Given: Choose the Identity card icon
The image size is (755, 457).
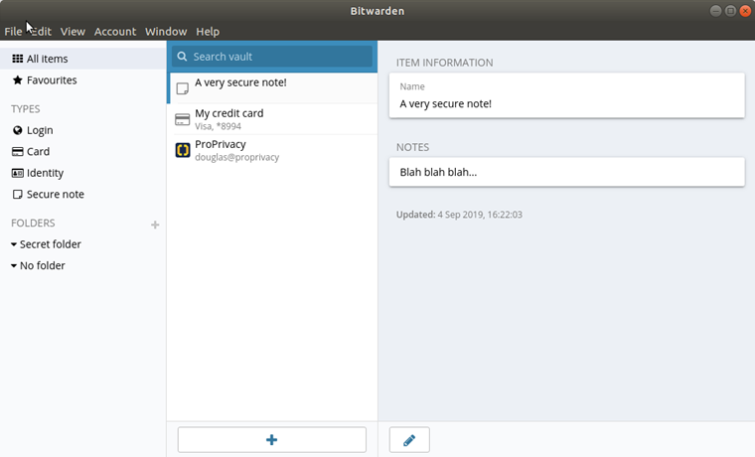Looking at the screenshot, I should 17,173.
